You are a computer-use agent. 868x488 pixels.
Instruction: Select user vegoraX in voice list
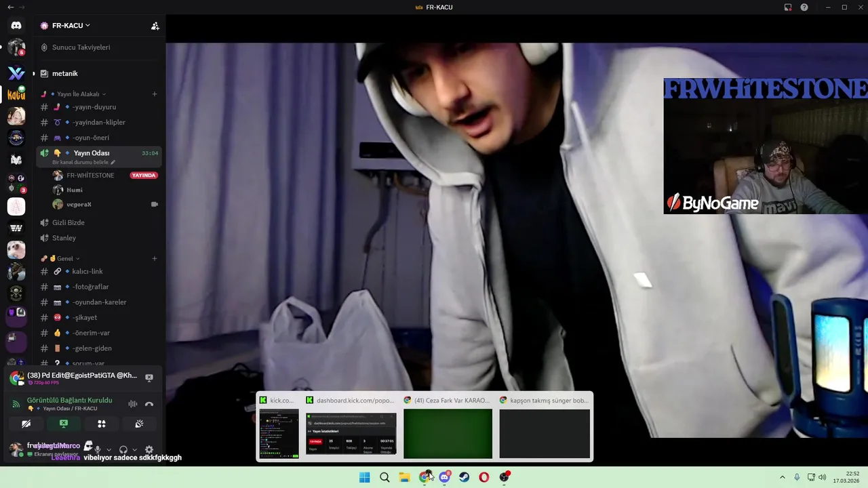[105, 204]
